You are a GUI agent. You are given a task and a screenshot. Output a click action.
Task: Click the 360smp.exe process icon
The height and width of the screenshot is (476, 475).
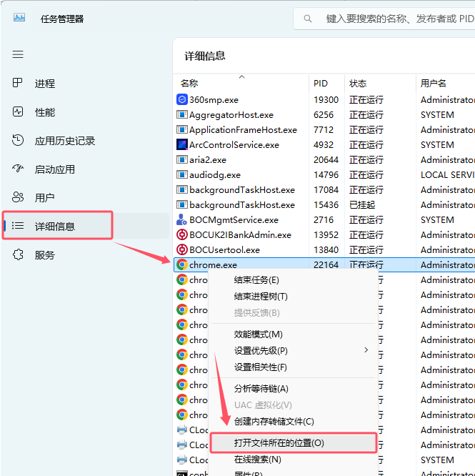pyautogui.click(x=181, y=99)
